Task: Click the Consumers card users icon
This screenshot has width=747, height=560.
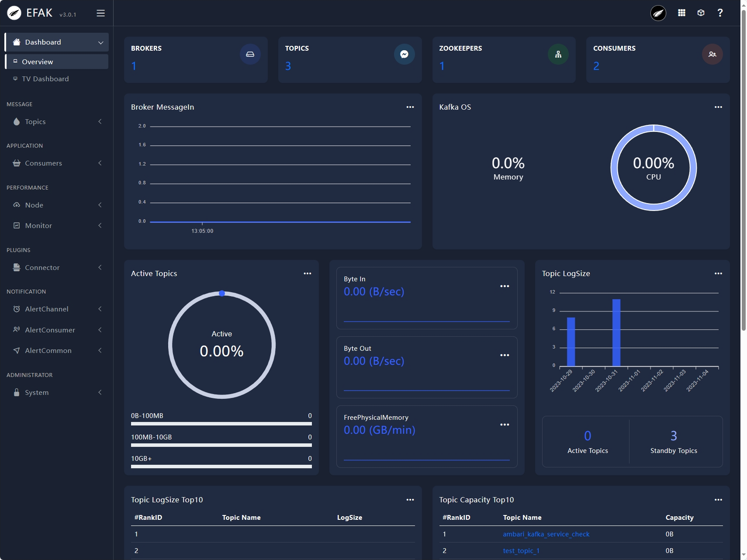Action: (712, 54)
